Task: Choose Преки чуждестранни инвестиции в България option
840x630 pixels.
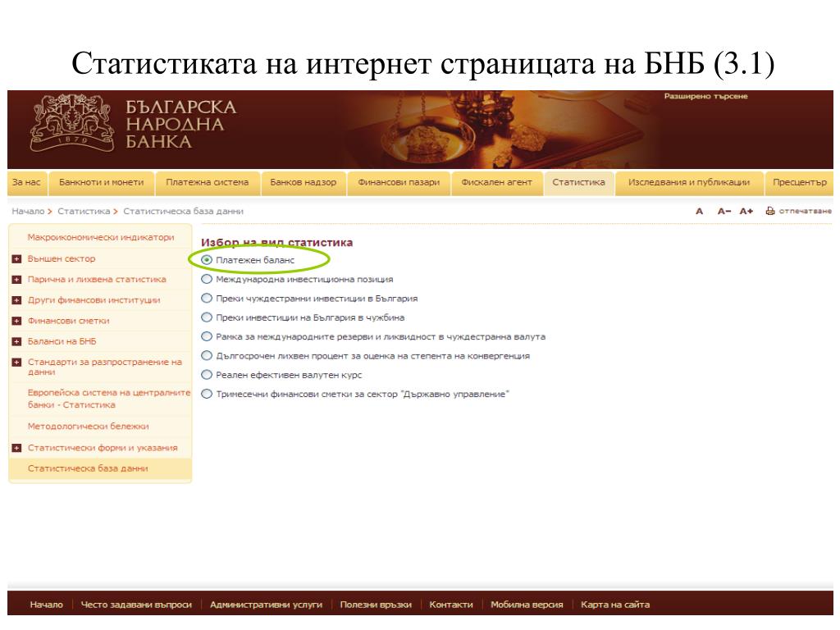Action: coord(207,299)
